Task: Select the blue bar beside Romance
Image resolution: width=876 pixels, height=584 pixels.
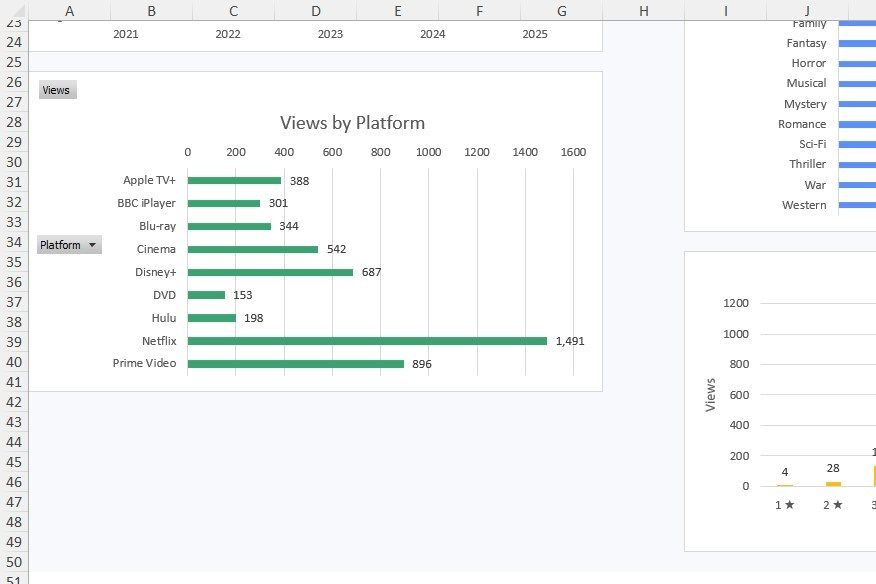Action: [857, 124]
